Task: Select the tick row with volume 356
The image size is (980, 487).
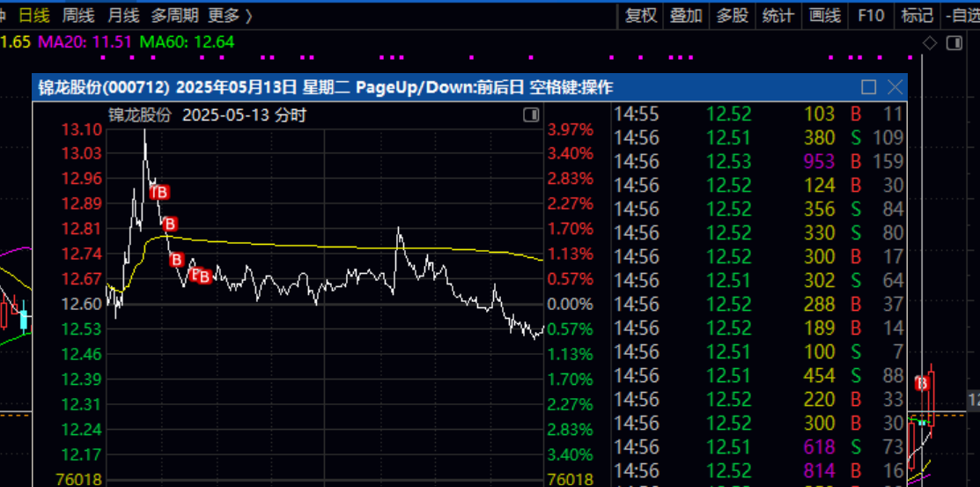Action: (x=759, y=209)
